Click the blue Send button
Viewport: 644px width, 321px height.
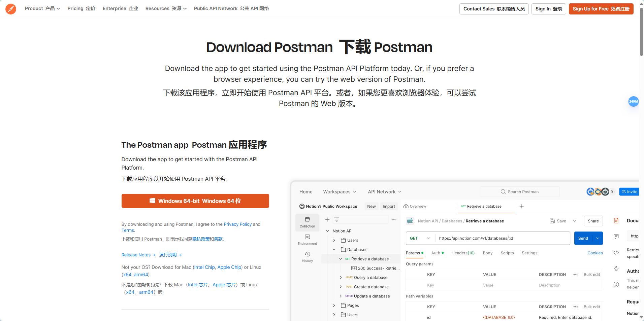point(583,238)
